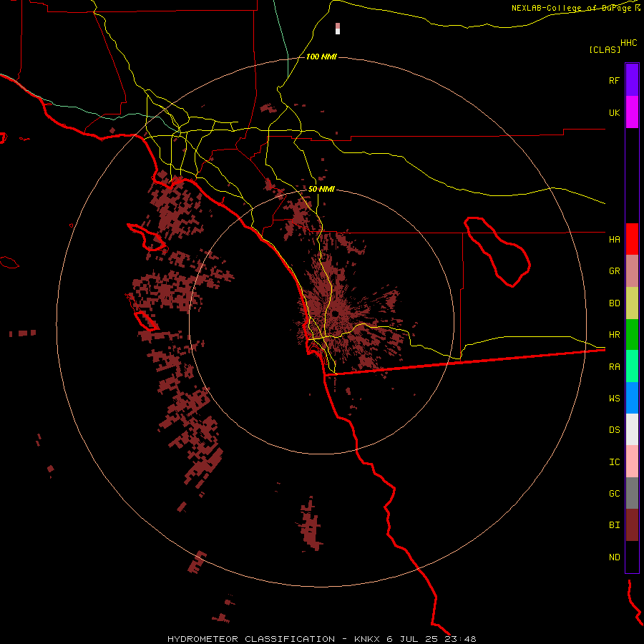This screenshot has height=644, width=644.
Task: Click the GR label in the legend
Action: [x=614, y=271]
